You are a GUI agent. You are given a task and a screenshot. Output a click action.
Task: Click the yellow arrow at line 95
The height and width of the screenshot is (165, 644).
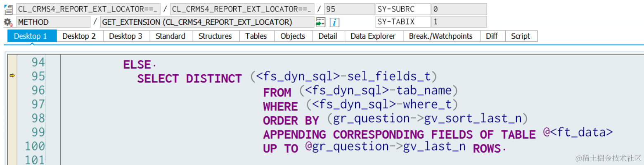[x=12, y=75]
